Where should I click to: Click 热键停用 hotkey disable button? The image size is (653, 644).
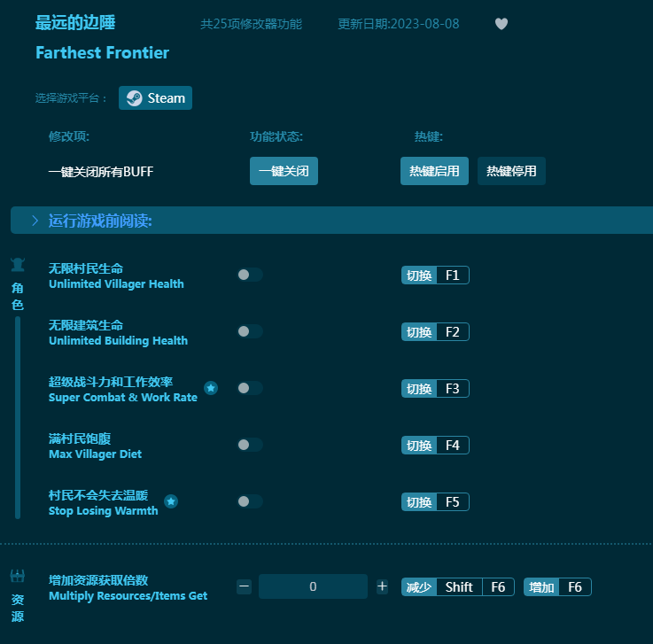tap(511, 171)
